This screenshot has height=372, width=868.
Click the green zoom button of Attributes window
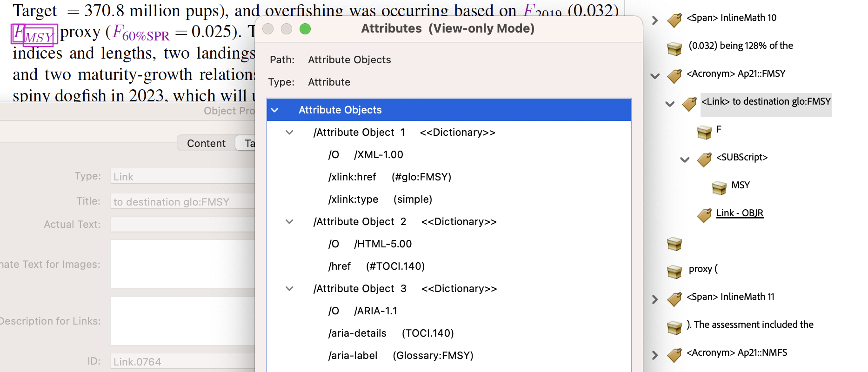305,29
